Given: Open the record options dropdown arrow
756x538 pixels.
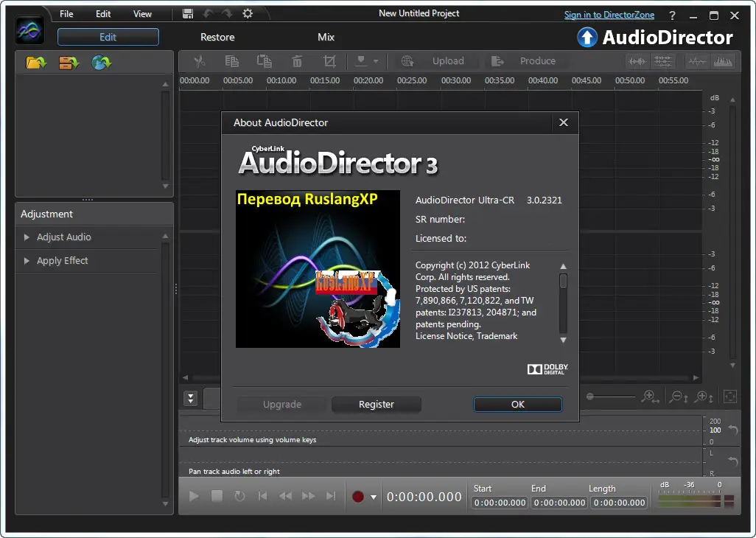Looking at the screenshot, I should pos(373,497).
